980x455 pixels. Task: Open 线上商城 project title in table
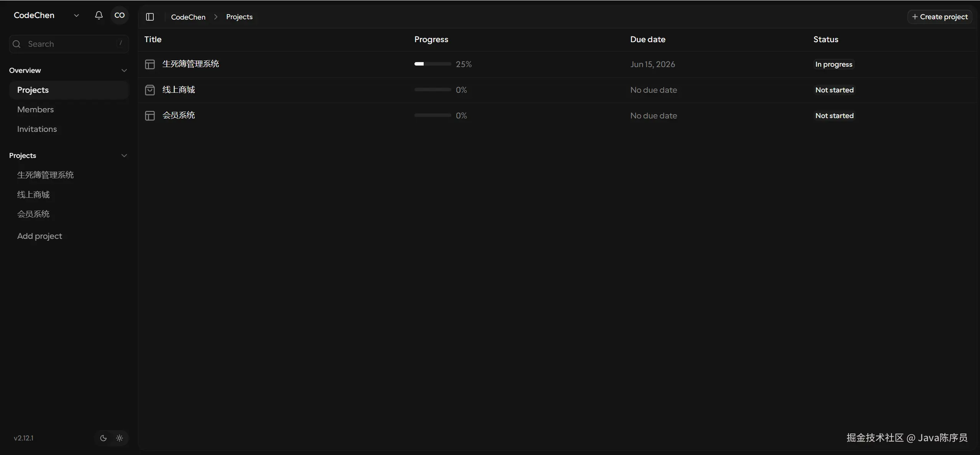click(179, 90)
